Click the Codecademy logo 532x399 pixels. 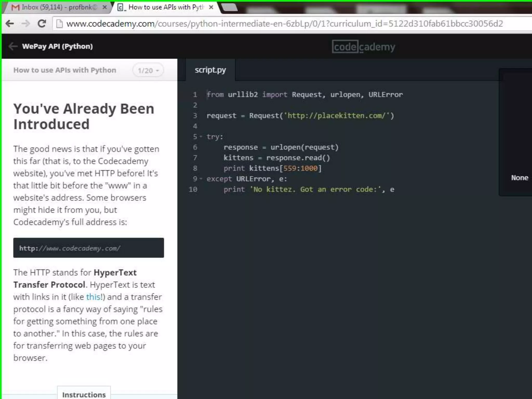[363, 47]
